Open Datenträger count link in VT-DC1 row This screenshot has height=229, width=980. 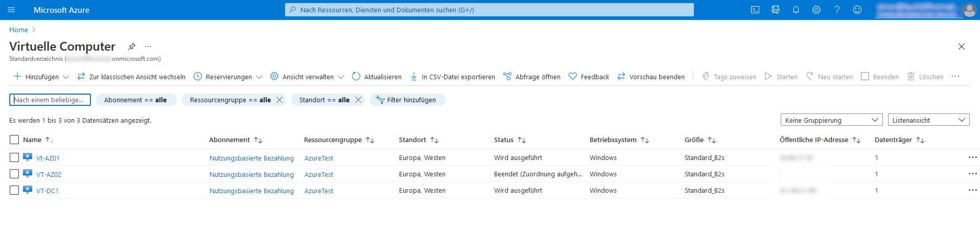(876, 190)
